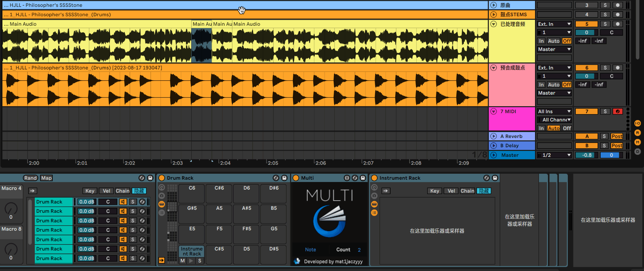Viewport: 644px width, 271px height.
Task: Click the plug-in window icon on Multi device
Action: point(347,178)
